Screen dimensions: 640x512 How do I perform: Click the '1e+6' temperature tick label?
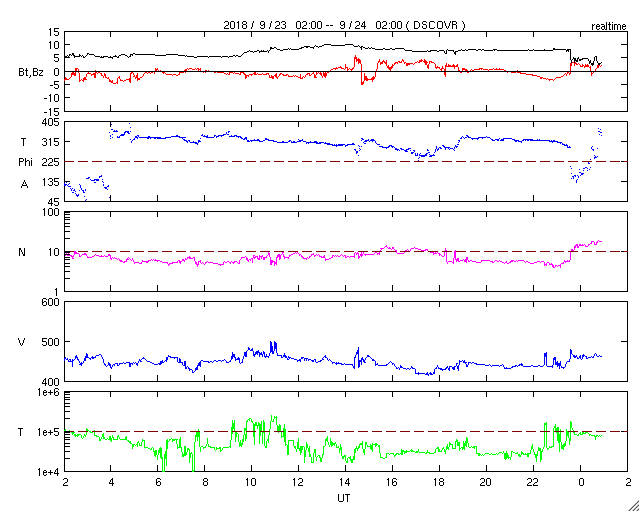[49, 392]
